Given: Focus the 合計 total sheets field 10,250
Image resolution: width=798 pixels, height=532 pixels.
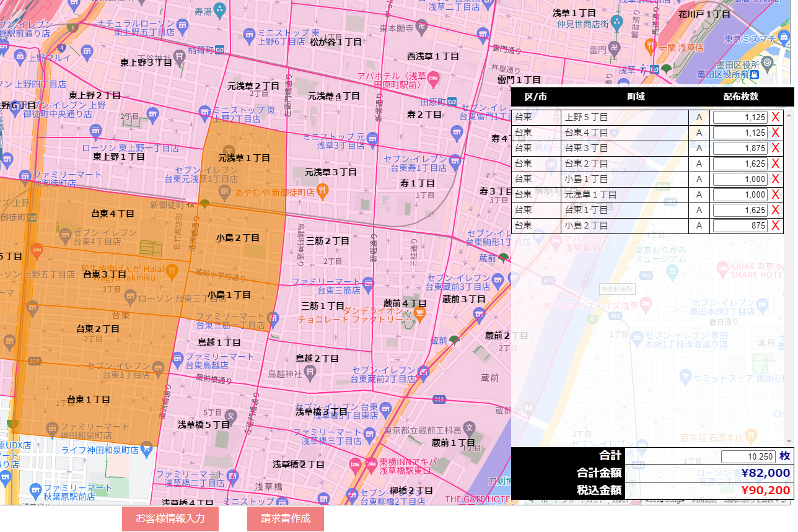Looking at the screenshot, I should point(748,456).
